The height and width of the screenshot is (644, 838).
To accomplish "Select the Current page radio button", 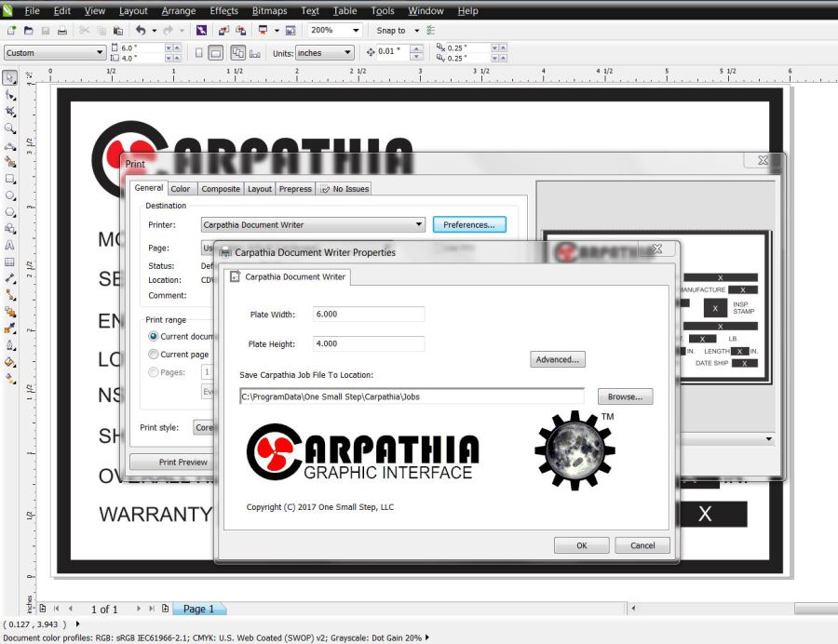I will click(154, 354).
